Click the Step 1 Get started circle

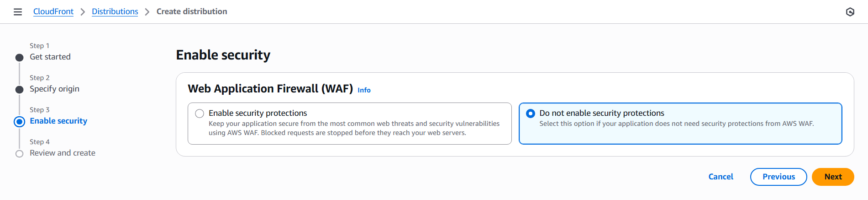tap(19, 58)
